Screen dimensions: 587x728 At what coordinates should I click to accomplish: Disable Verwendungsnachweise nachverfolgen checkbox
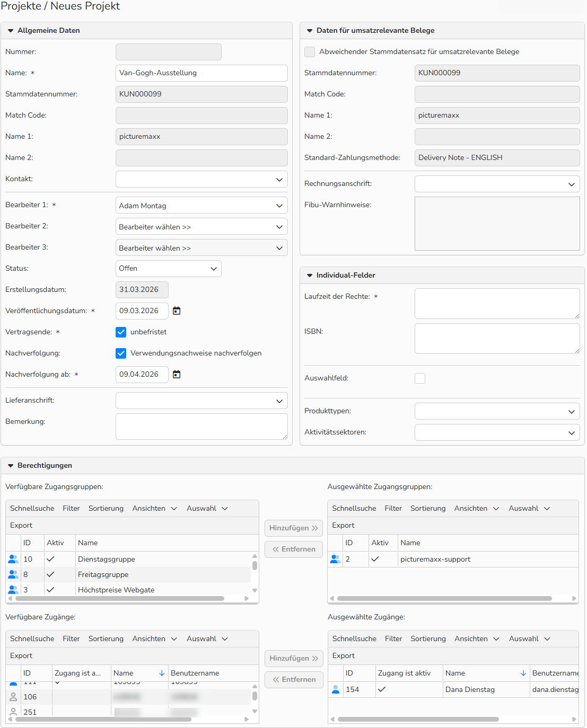[121, 353]
